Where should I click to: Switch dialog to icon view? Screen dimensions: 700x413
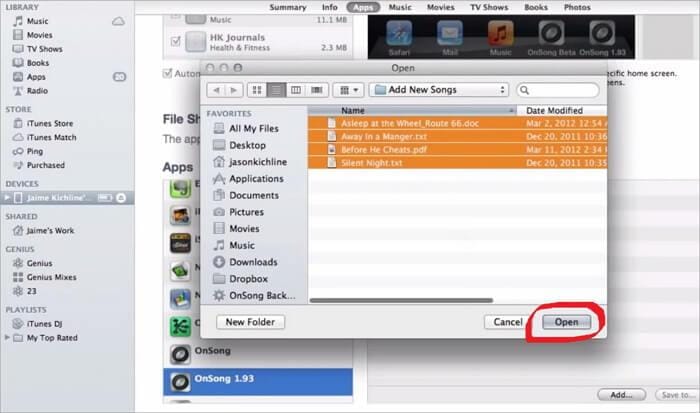[x=257, y=90]
